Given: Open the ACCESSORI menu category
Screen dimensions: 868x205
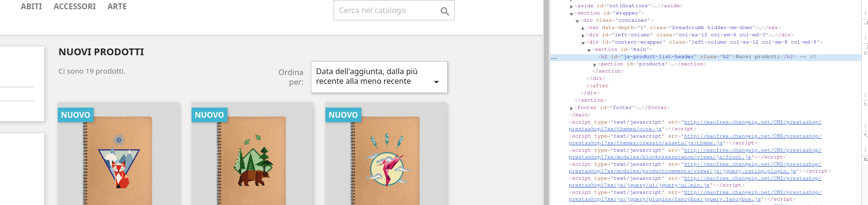Looking at the screenshot, I should tap(75, 6).
